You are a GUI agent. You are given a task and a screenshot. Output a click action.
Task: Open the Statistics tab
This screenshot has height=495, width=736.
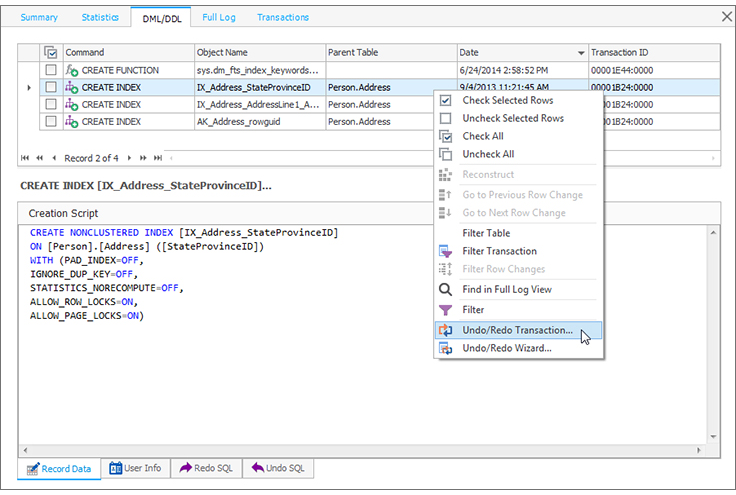coord(100,17)
